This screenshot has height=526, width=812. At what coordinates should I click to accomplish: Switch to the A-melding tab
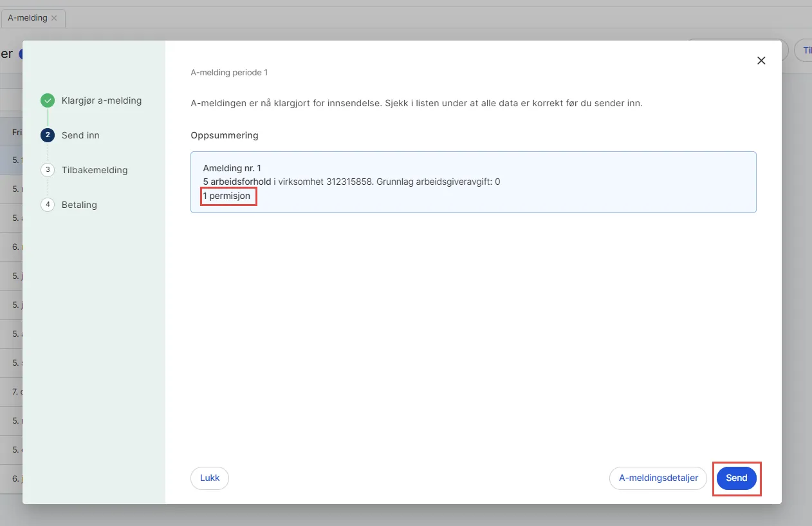[x=27, y=18]
